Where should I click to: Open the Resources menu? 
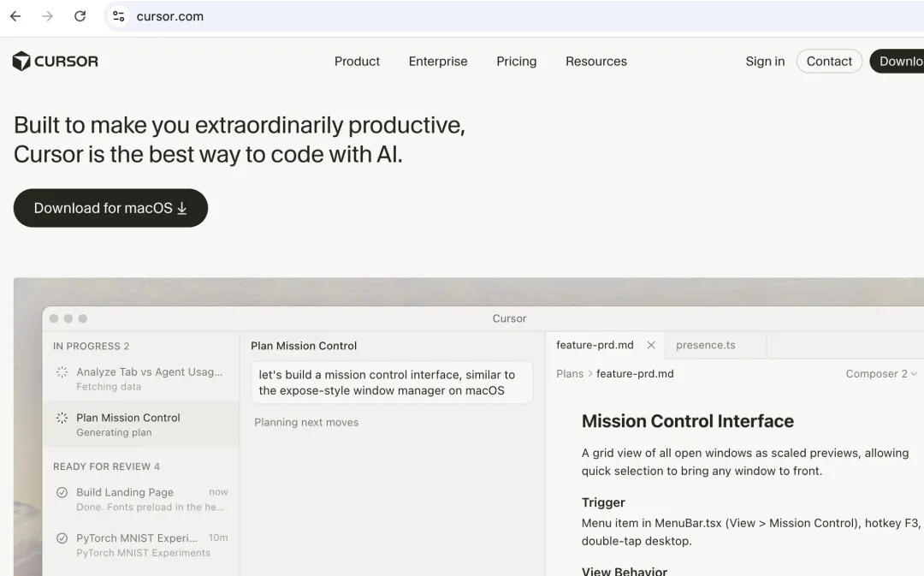pyautogui.click(x=596, y=62)
